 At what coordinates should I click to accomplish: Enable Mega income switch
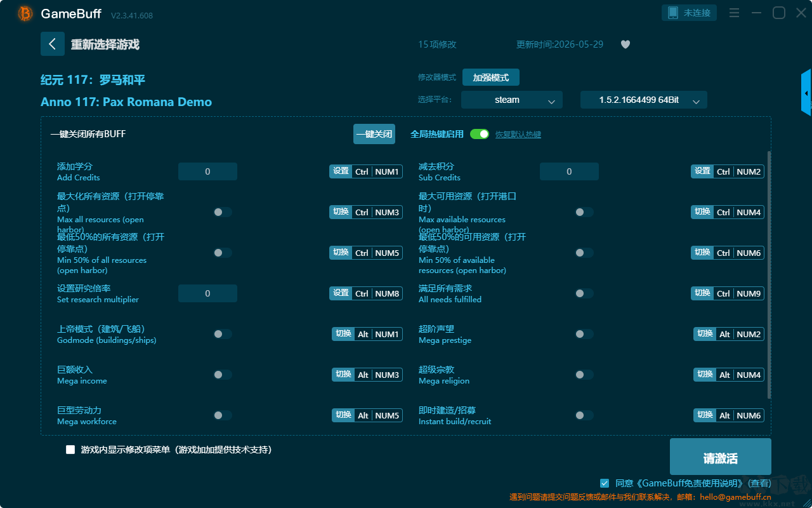(223, 375)
